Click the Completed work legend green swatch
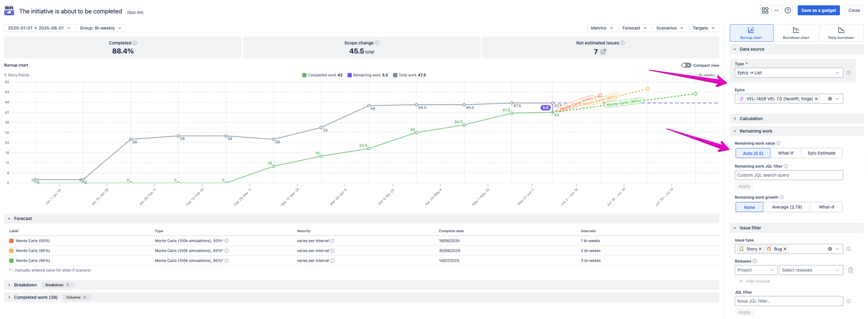Viewport: 868px width, 319px height. [x=304, y=75]
